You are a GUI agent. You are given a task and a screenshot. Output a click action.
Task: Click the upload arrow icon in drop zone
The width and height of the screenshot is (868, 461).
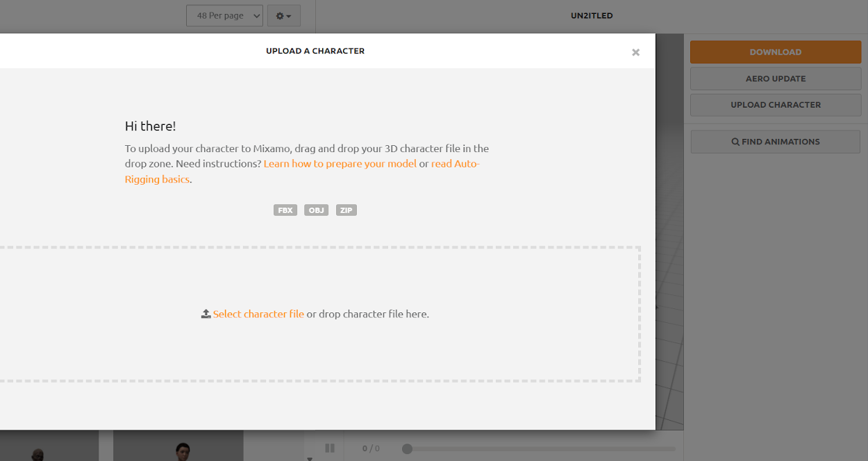(x=206, y=314)
